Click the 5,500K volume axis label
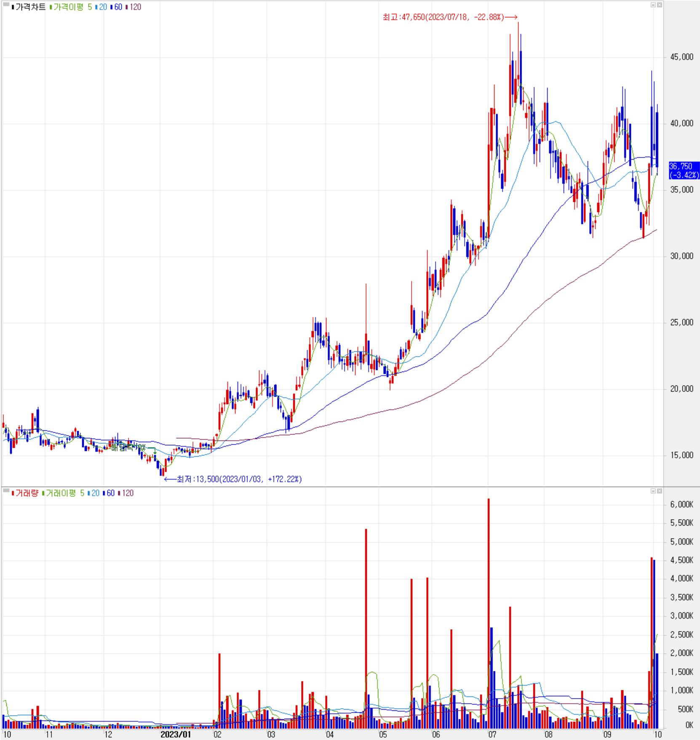 (x=681, y=523)
